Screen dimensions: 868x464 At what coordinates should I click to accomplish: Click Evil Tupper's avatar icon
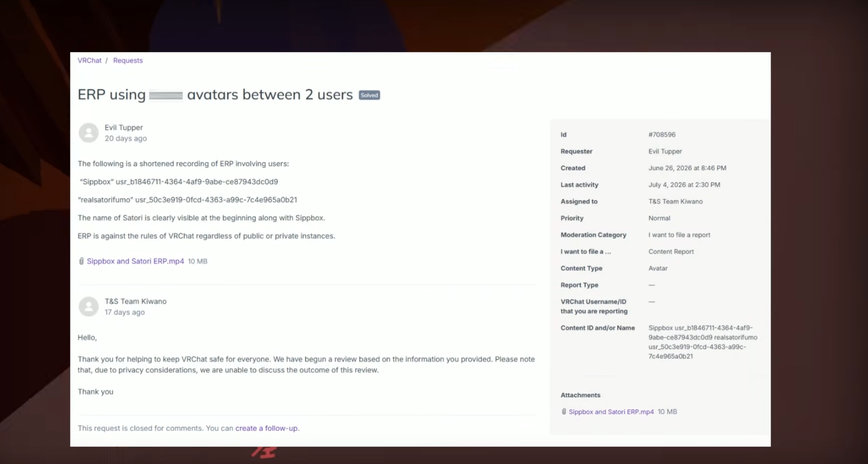88,133
